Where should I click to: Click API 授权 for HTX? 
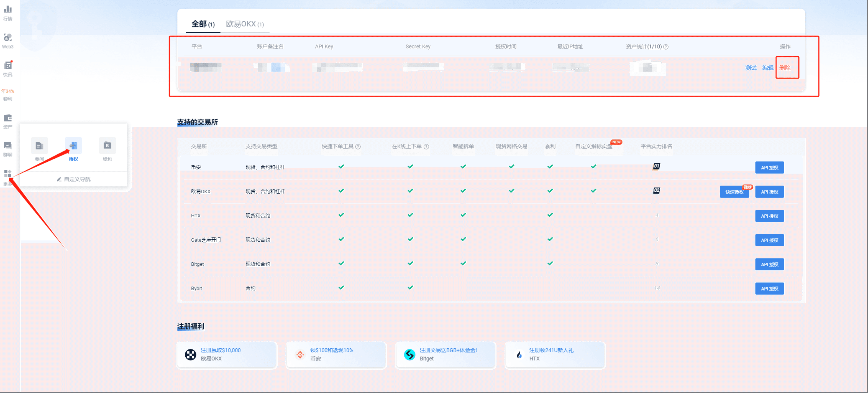click(x=770, y=216)
